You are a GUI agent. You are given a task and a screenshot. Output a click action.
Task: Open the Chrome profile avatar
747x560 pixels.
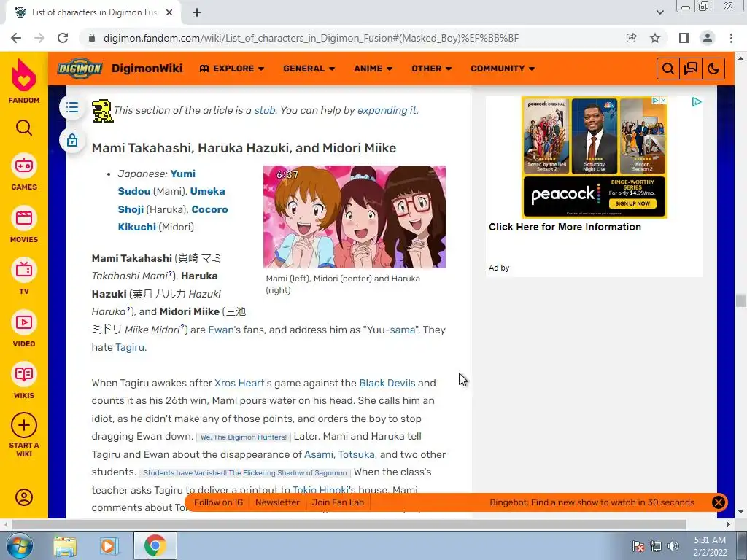(708, 38)
